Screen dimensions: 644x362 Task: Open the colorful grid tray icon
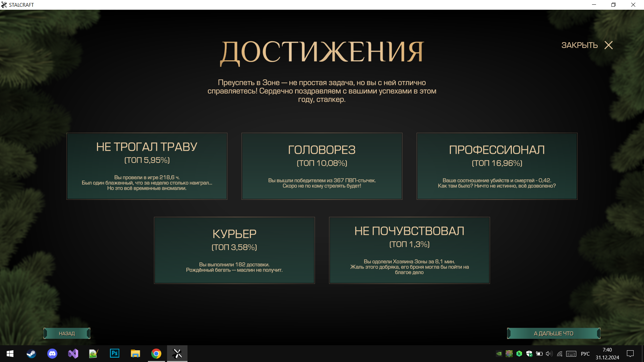509,354
